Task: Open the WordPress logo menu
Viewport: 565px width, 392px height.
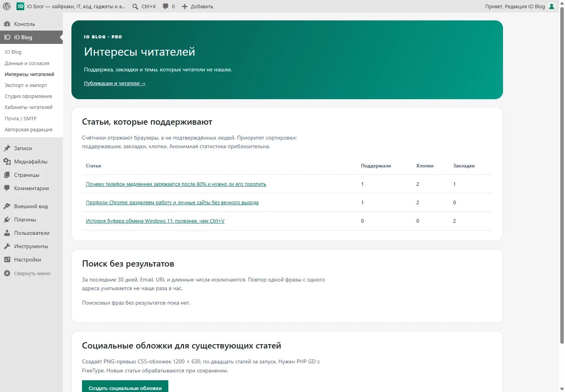Action: point(7,6)
